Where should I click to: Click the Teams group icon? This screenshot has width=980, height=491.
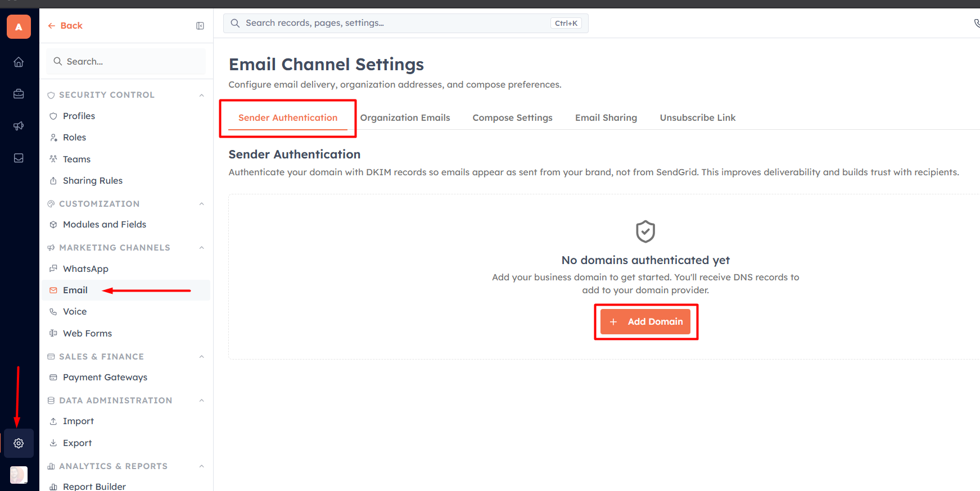(x=53, y=159)
